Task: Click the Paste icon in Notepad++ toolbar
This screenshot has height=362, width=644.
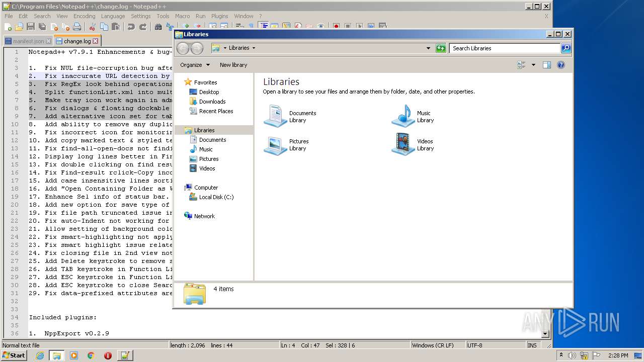Action: pos(115,27)
